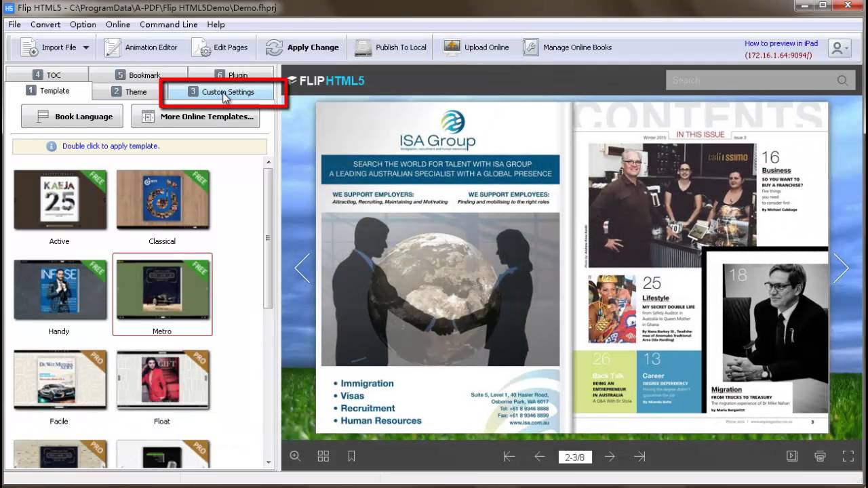Select the Handy template thumbnail

pos(60,289)
